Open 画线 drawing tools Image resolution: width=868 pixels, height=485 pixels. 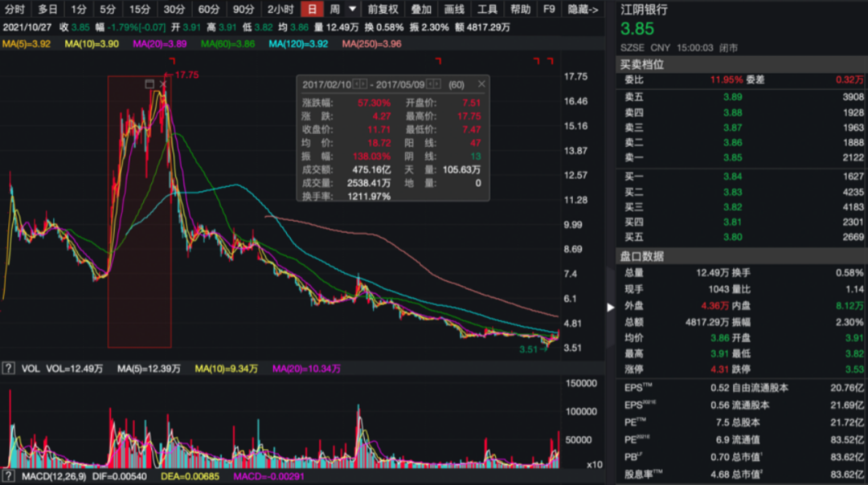454,9
